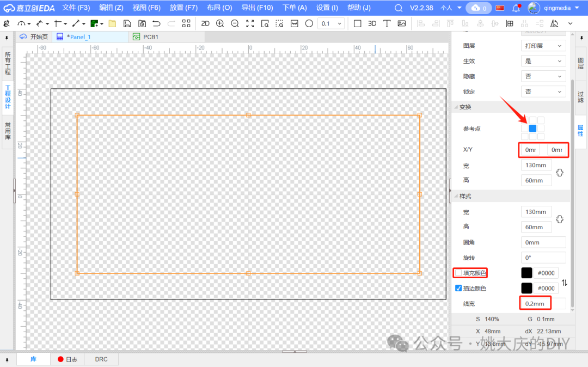Screen dimensions: 588x367
Task: Click the save (floppy disk) icon
Action: pyautogui.click(x=127, y=23)
